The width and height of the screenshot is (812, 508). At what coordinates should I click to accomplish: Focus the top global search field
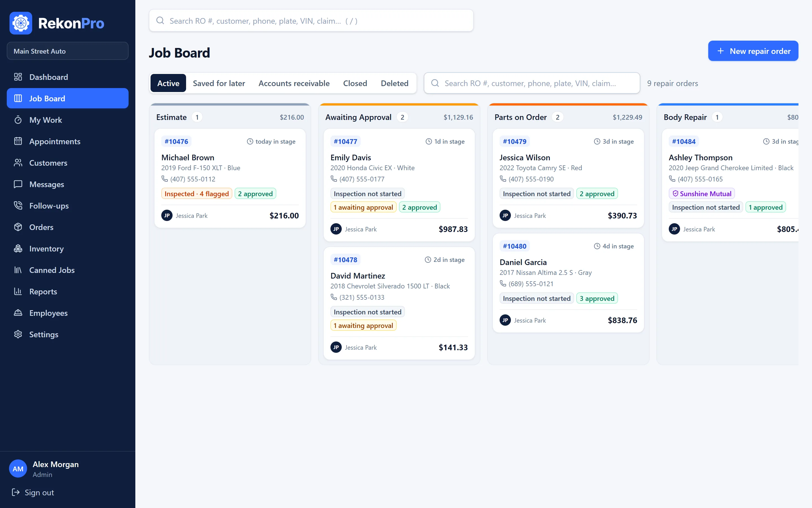311,21
